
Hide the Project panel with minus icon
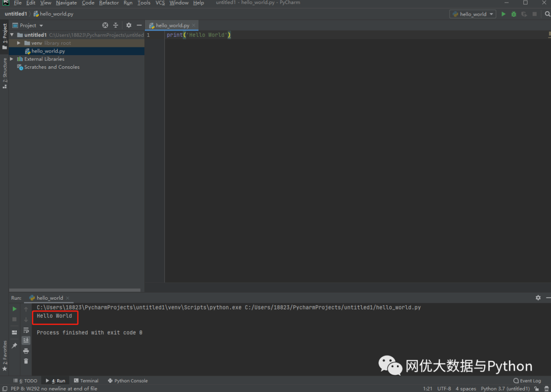tap(139, 25)
